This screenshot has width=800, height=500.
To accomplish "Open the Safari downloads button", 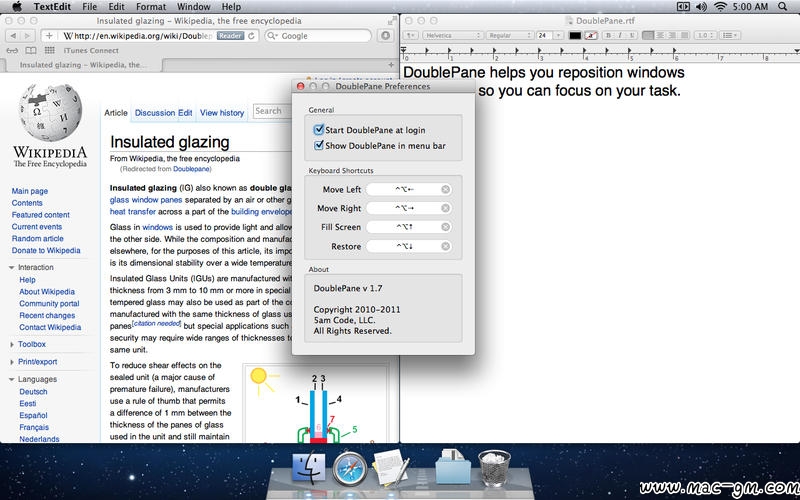I will [x=386, y=36].
